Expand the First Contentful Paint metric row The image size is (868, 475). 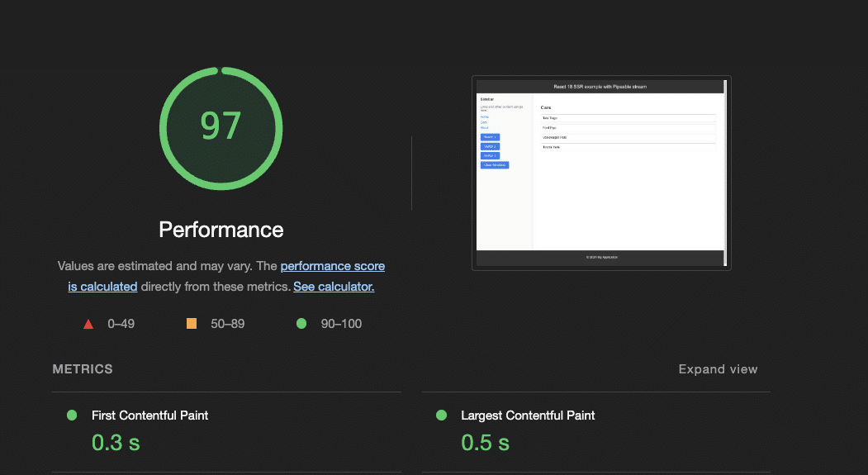coord(149,416)
